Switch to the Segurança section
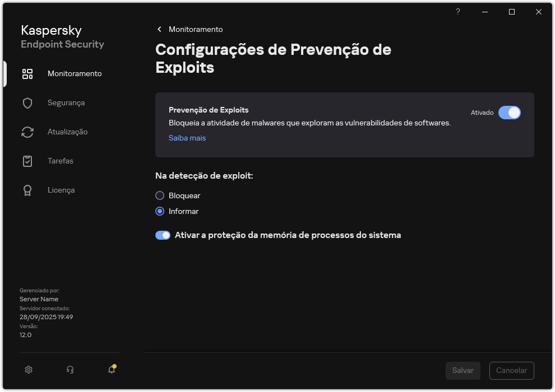This screenshot has height=392, width=555. (67, 102)
